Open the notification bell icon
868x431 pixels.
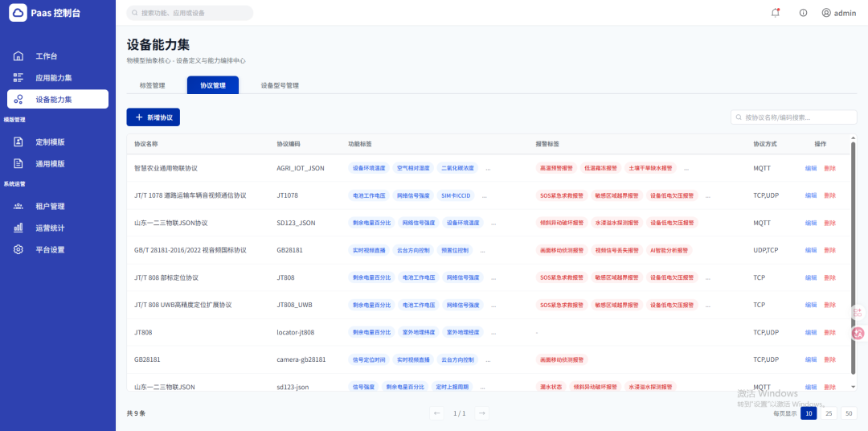[x=775, y=13]
